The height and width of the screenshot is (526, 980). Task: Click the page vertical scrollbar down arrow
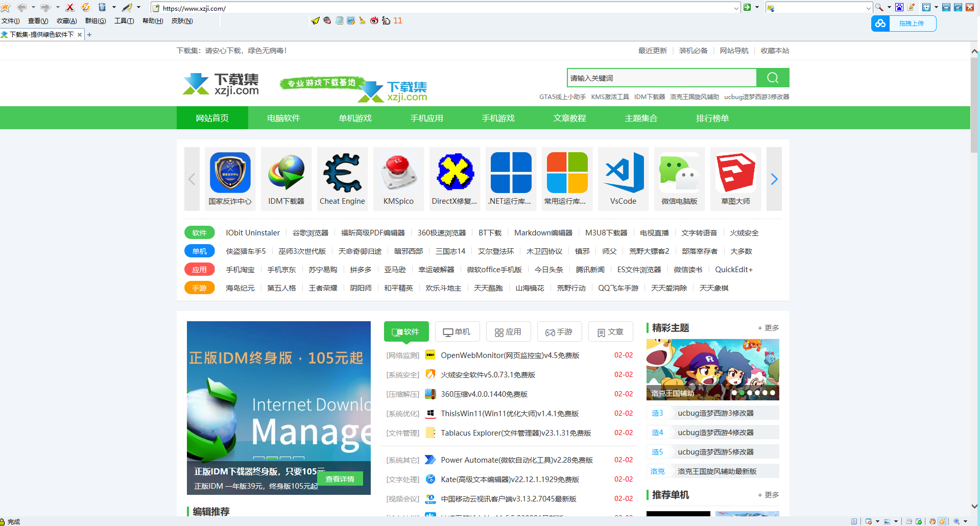tap(974, 507)
